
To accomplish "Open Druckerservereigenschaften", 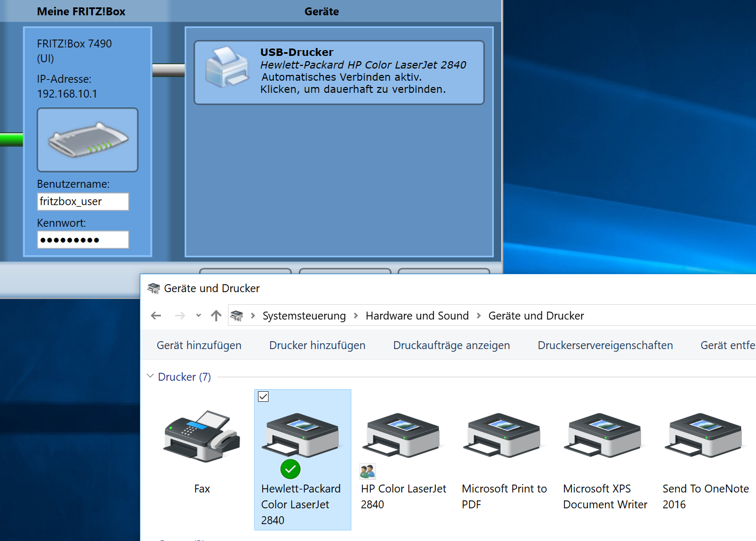I will point(605,345).
